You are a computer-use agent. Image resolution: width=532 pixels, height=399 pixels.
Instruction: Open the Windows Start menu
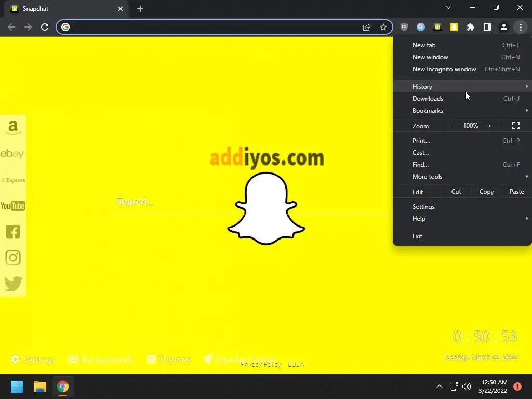17,387
